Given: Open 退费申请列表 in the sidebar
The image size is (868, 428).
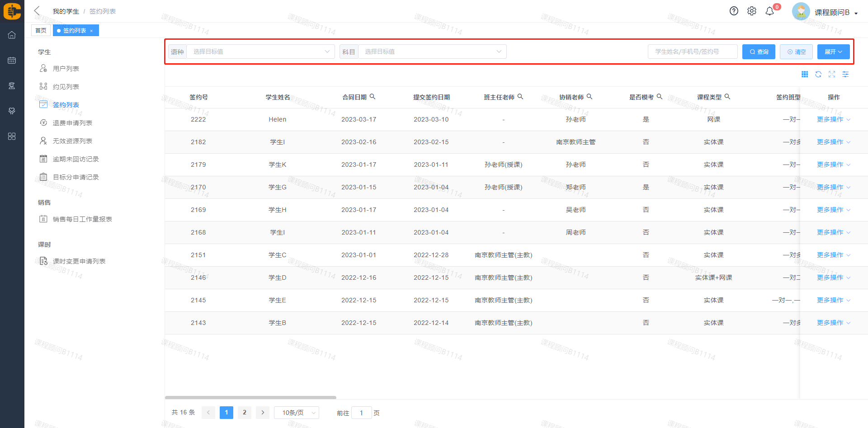Looking at the screenshot, I should coord(72,123).
